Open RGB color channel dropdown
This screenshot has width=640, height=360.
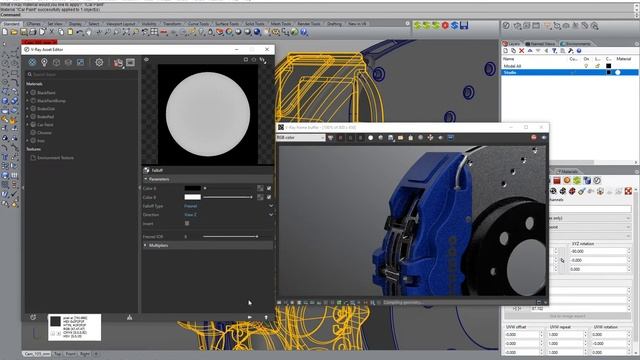coord(301,138)
